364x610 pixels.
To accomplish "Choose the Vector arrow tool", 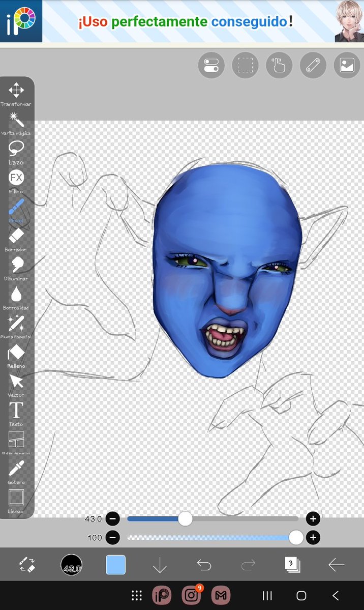I will pyautogui.click(x=16, y=385).
